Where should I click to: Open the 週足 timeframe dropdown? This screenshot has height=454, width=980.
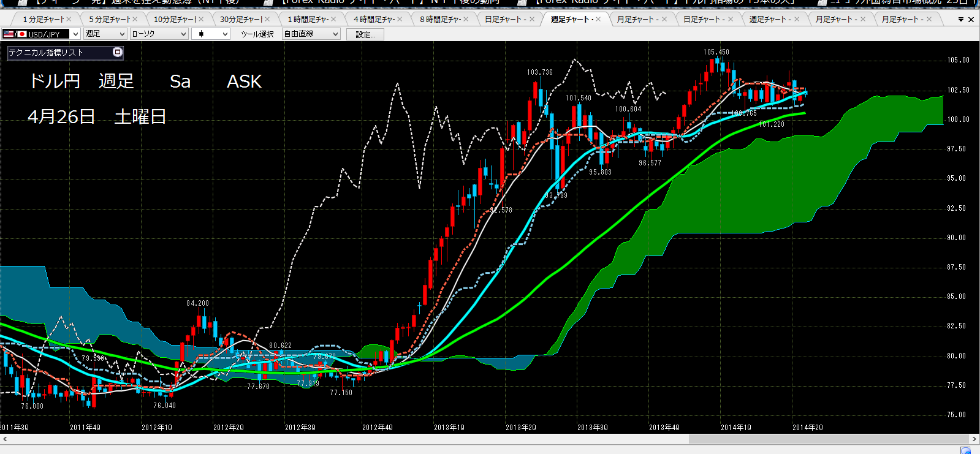point(105,34)
